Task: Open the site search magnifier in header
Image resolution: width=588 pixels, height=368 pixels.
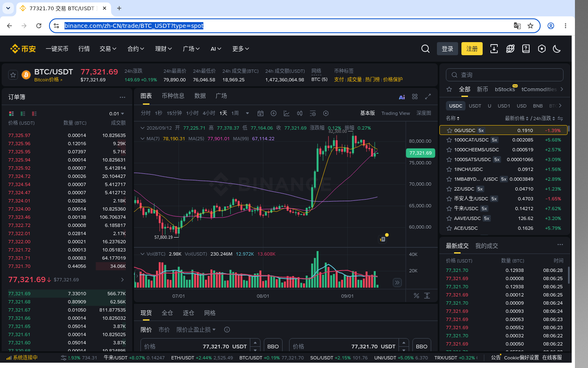Action: coord(425,49)
